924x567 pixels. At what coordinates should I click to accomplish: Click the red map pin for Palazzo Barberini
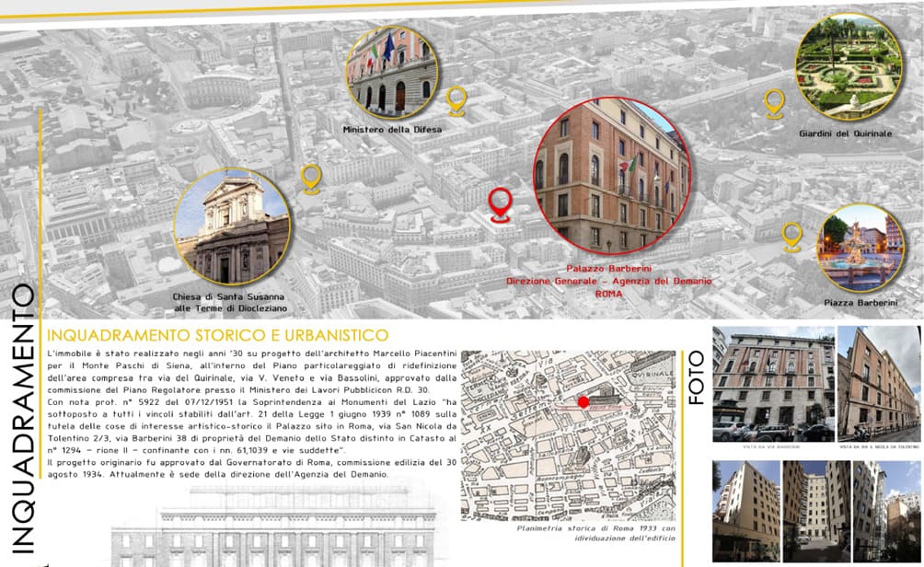point(500,205)
